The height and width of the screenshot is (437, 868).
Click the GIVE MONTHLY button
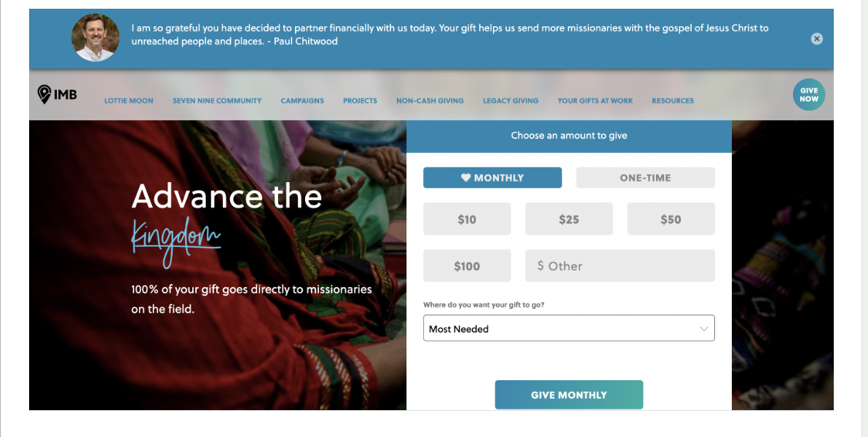click(569, 394)
